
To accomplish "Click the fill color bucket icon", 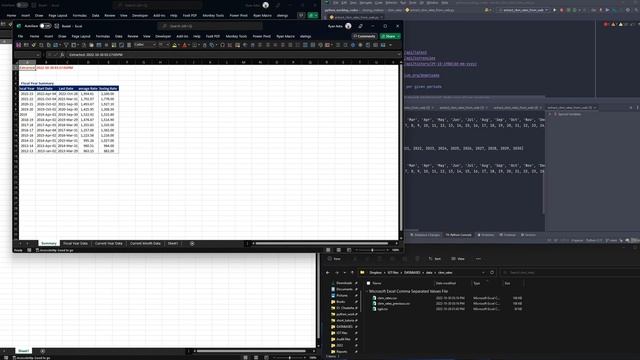I will (175, 45).
